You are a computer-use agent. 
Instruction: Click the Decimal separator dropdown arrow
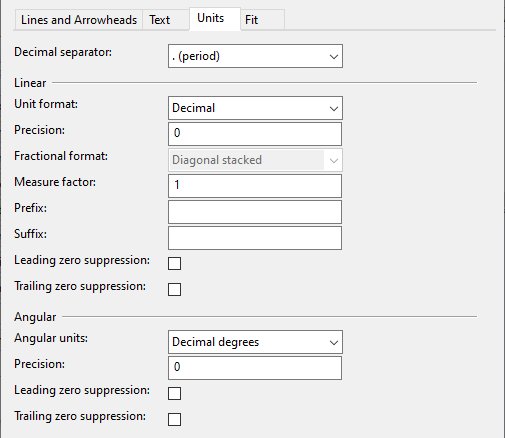click(334, 57)
